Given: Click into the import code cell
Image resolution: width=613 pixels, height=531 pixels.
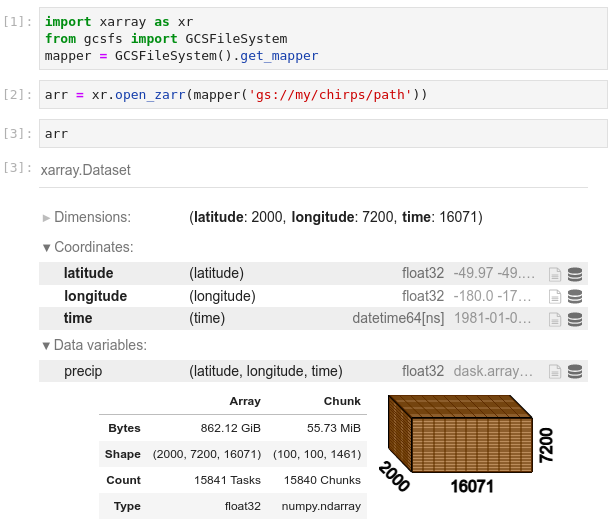Looking at the screenshot, I should (x=323, y=39).
